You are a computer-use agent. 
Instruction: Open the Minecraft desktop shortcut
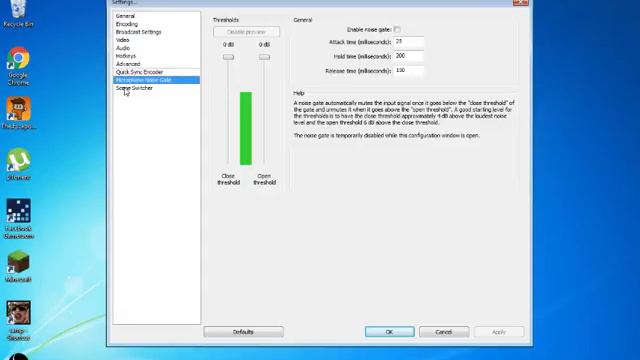pos(18,267)
